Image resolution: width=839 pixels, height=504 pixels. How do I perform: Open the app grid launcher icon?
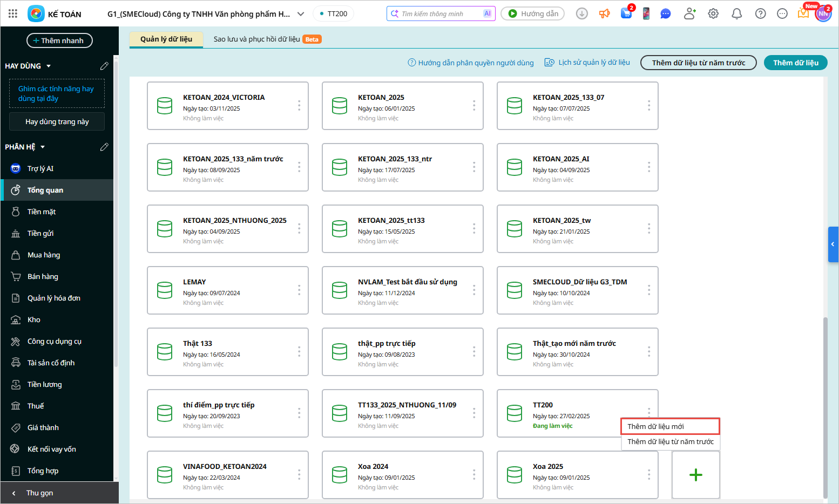[13, 13]
